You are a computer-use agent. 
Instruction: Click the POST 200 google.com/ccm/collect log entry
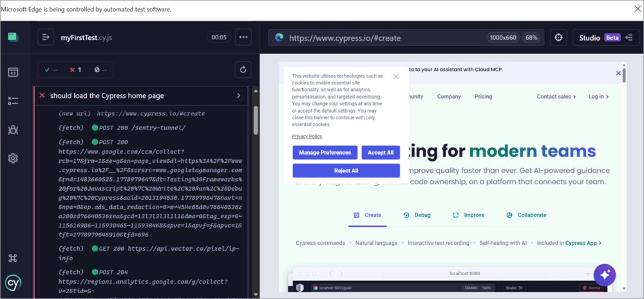(150, 189)
